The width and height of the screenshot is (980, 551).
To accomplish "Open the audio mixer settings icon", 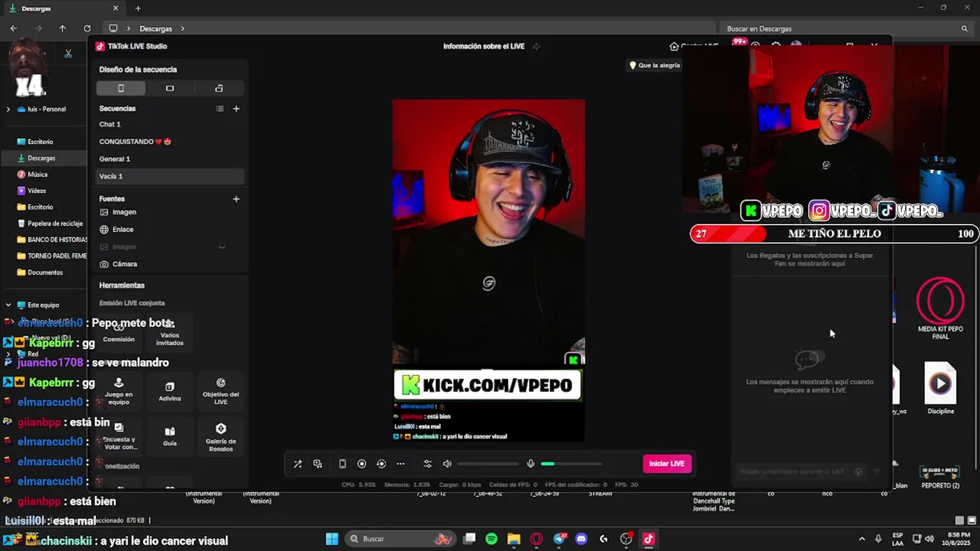I will click(427, 464).
